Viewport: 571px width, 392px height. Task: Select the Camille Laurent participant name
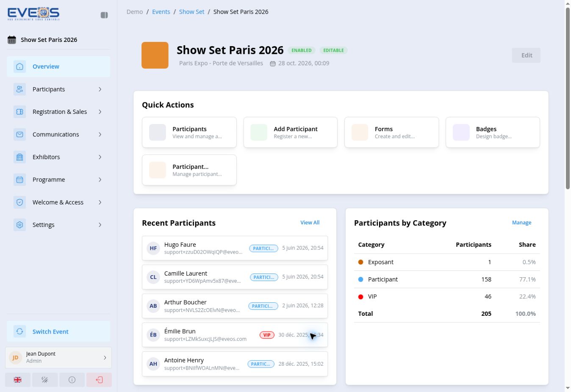[x=186, y=273]
